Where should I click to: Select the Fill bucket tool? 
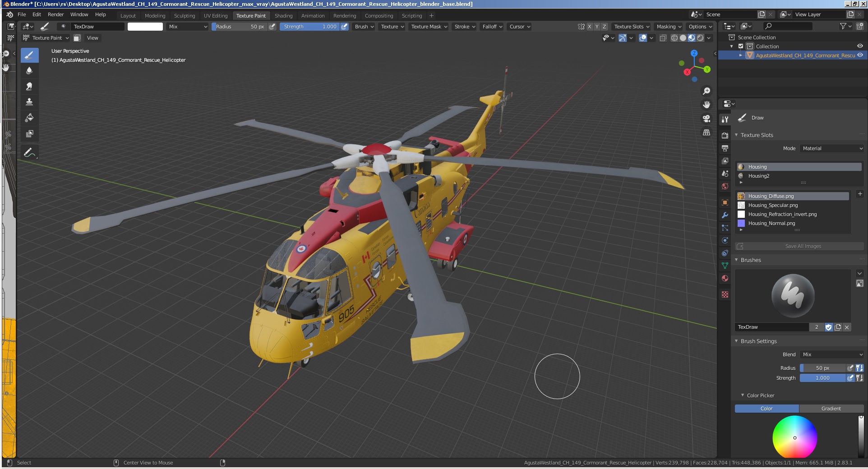tap(29, 118)
